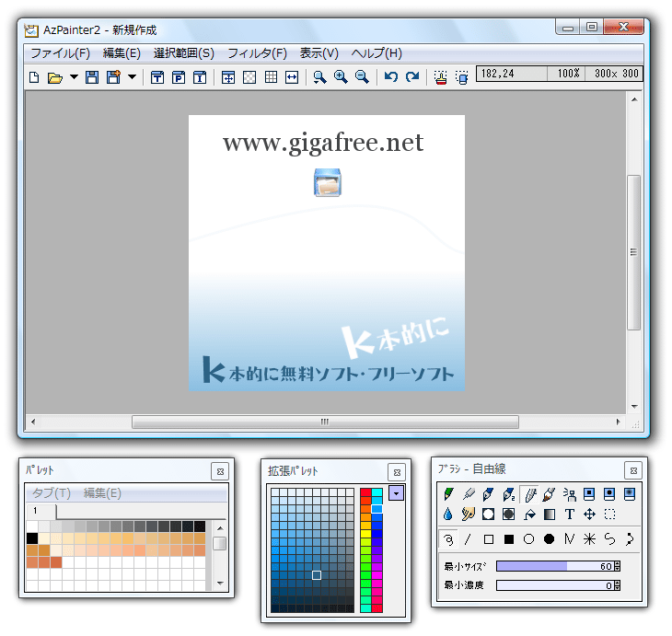Viewport: 672px width, 636px height.
Task: Select the paint bucket fill tool
Action: coord(529,514)
